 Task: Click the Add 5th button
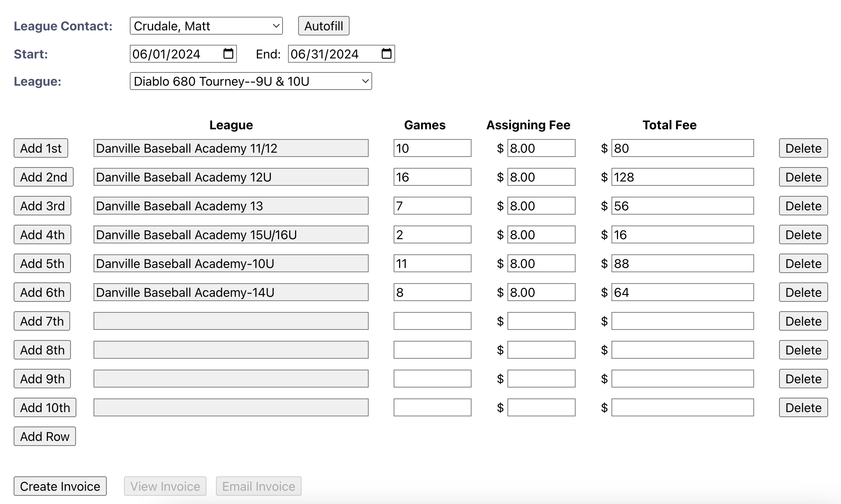(x=42, y=263)
